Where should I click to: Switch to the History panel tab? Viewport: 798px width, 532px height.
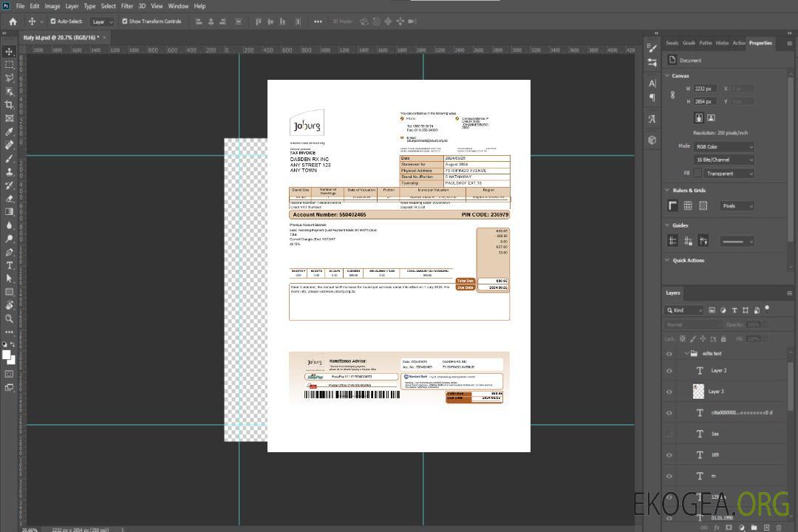[x=722, y=43]
